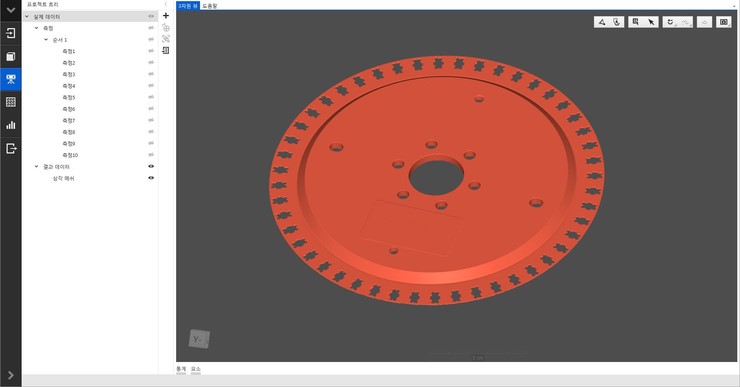The height and width of the screenshot is (387, 740).
Task: Click the scan frame icon beside project tree
Action: point(166,39)
